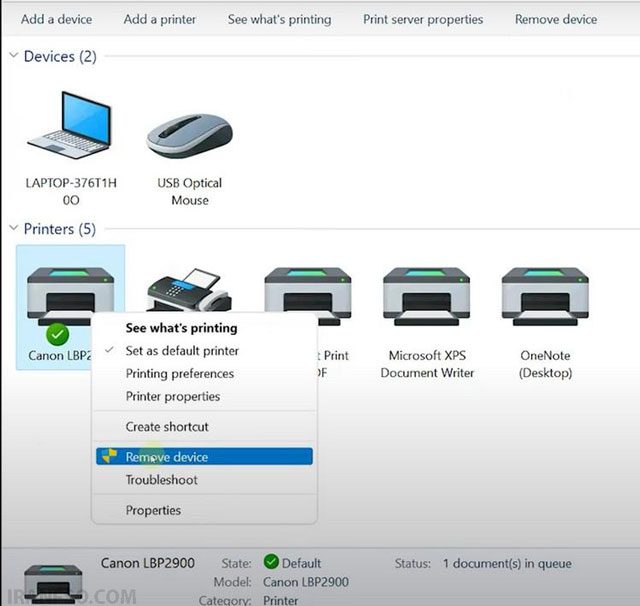The height and width of the screenshot is (606, 640).
Task: Click the shield icon next to Remove device
Action: click(109, 456)
